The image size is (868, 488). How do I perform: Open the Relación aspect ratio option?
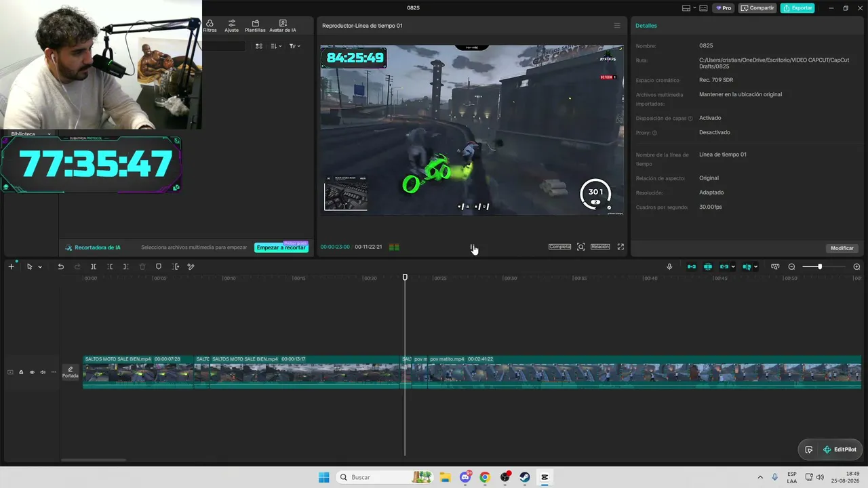[600, 247]
